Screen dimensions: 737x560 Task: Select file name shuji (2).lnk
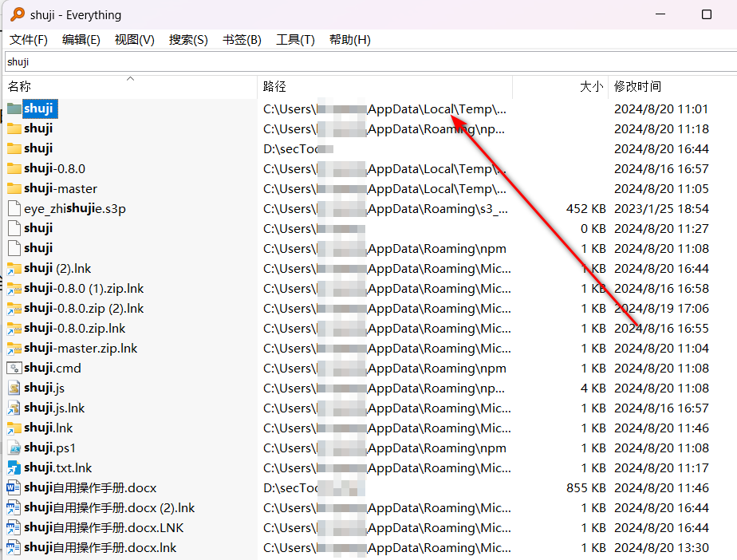57,269
